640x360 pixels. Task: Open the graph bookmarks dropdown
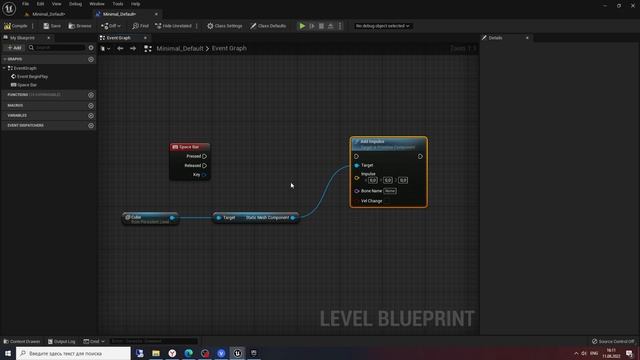point(105,49)
